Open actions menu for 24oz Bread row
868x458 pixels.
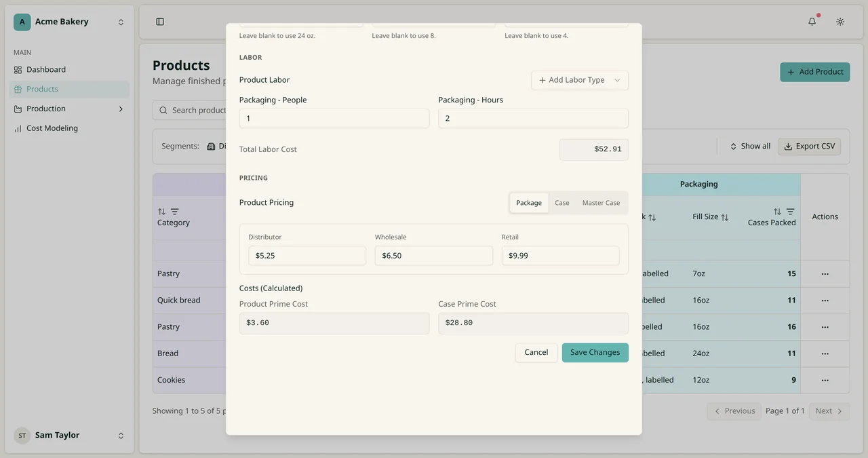click(825, 354)
